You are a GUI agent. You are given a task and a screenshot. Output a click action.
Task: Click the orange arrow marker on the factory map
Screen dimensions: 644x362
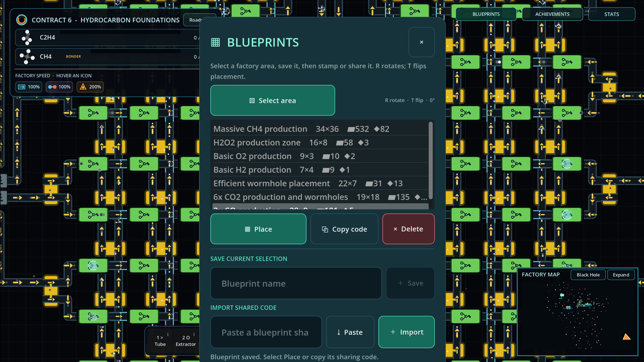pos(626,336)
